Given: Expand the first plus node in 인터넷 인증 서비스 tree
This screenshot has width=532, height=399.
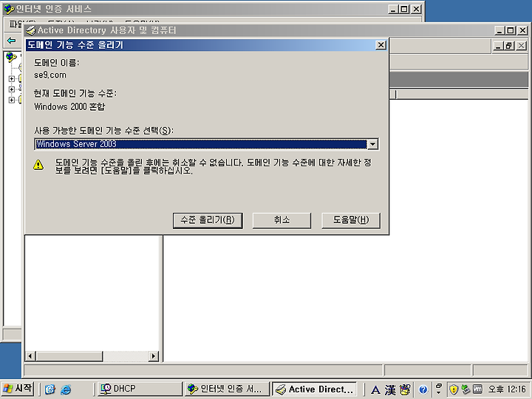Looking at the screenshot, I should tap(12, 79).
